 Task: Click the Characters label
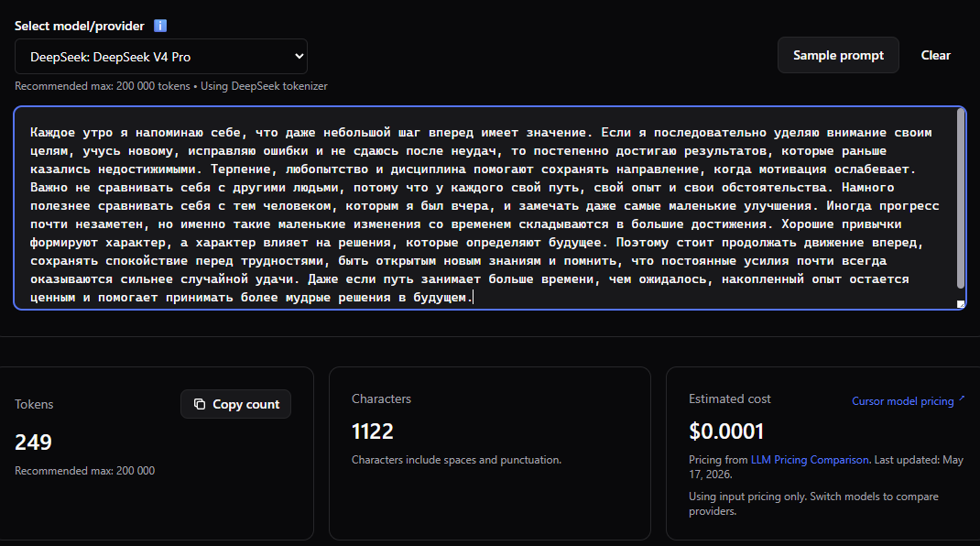point(381,399)
